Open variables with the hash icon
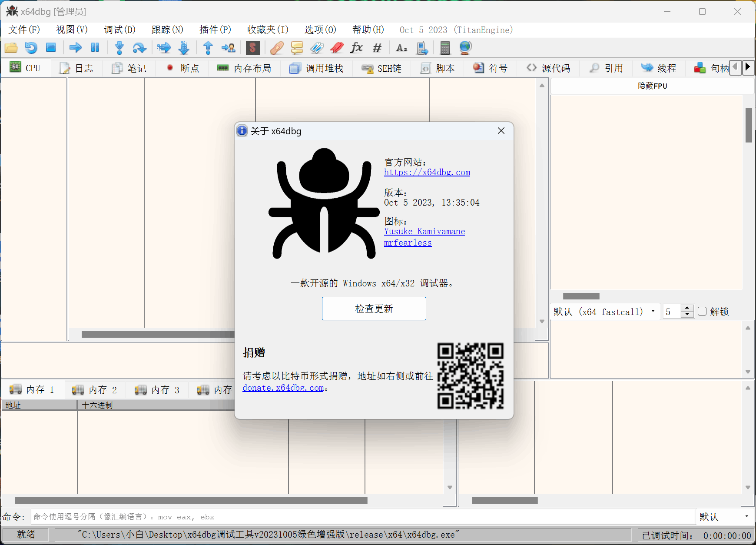Viewport: 756px width, 545px height. tap(377, 47)
